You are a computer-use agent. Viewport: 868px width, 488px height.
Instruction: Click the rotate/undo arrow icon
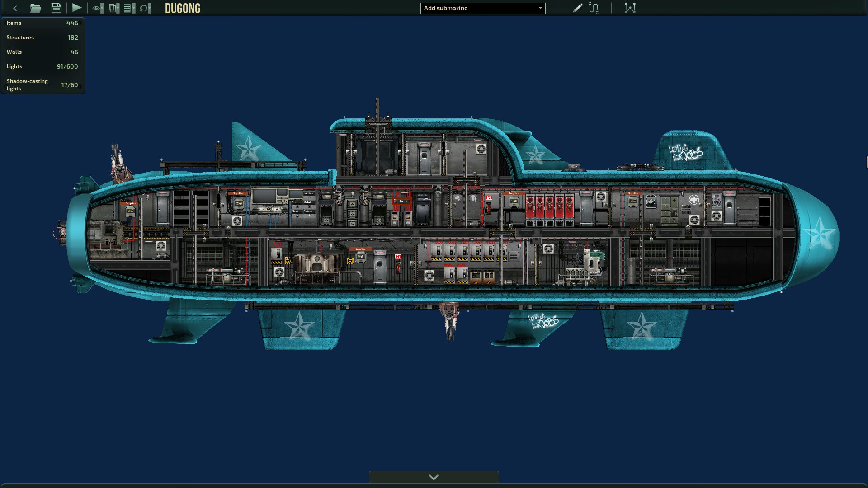point(146,8)
